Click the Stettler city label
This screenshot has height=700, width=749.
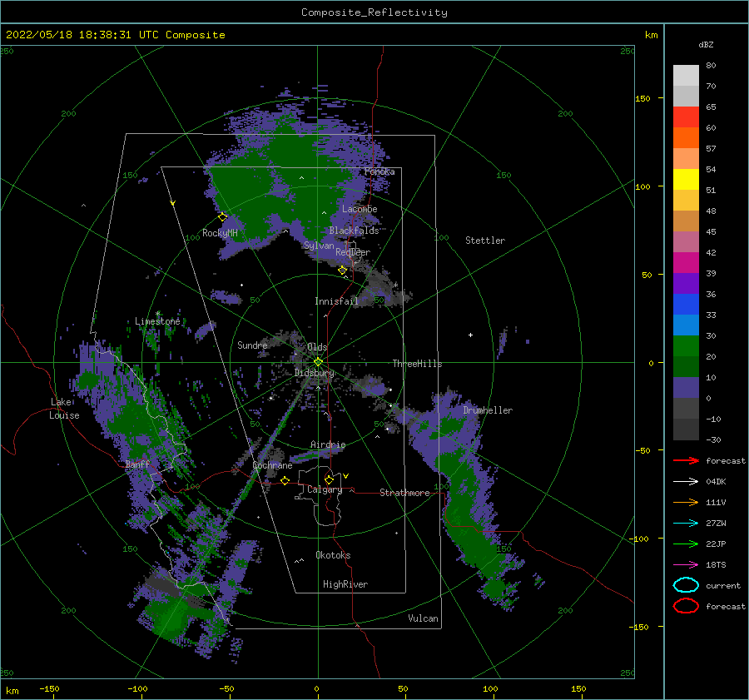click(x=485, y=241)
